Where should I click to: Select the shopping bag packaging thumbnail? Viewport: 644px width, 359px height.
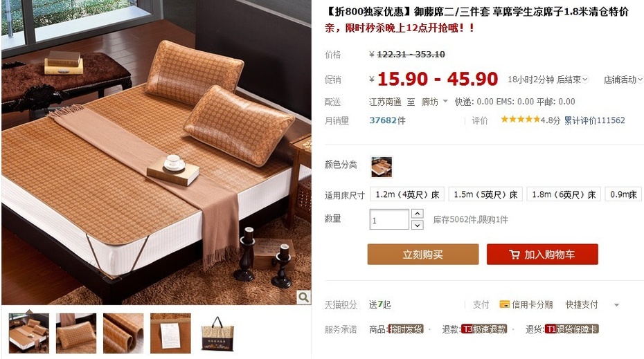click(217, 333)
